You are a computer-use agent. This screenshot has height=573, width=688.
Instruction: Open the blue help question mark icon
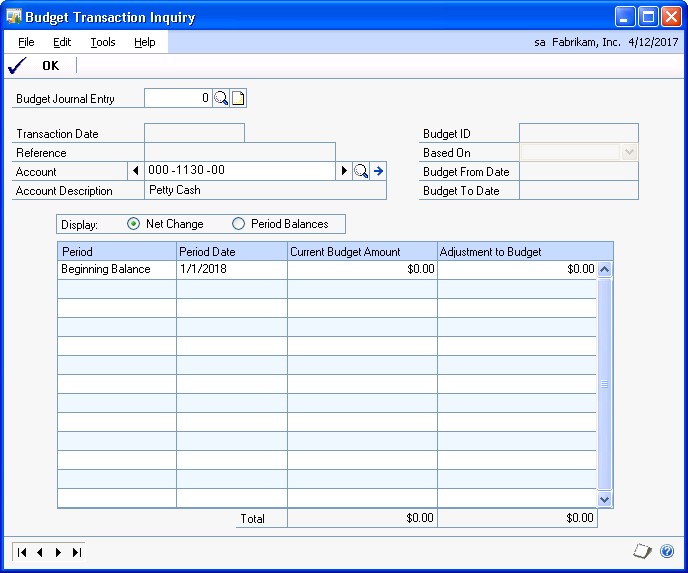[667, 551]
